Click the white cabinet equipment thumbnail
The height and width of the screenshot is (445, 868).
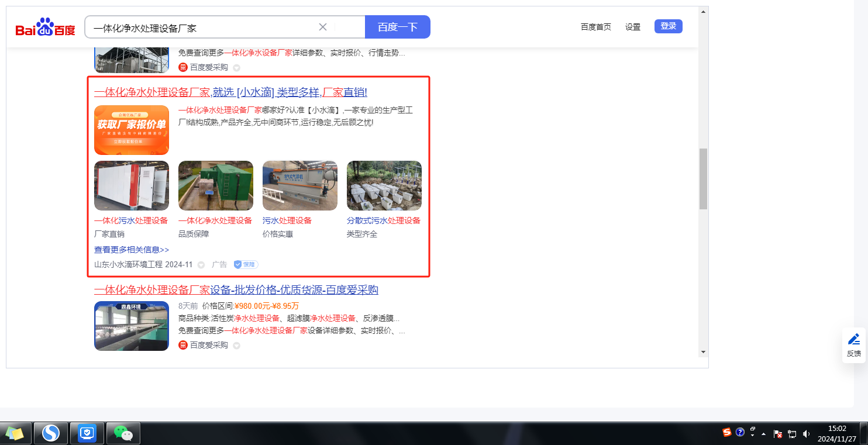click(x=132, y=185)
